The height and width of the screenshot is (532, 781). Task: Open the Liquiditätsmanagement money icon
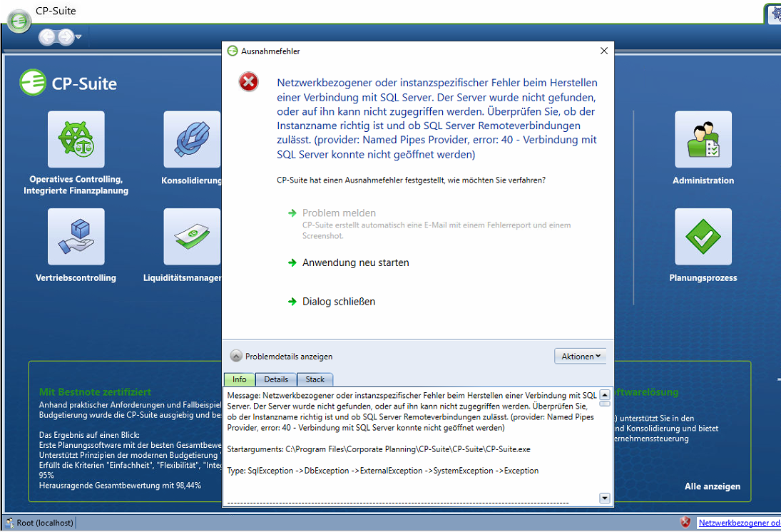pos(192,237)
